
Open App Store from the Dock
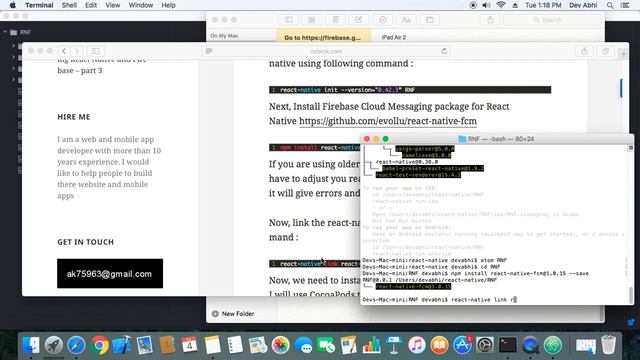pyautogui.click(x=462, y=345)
